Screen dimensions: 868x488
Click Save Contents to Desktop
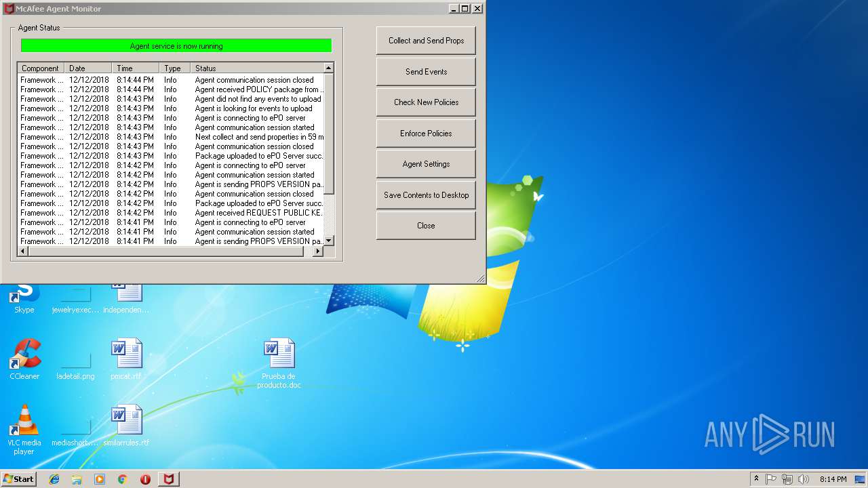pos(426,195)
